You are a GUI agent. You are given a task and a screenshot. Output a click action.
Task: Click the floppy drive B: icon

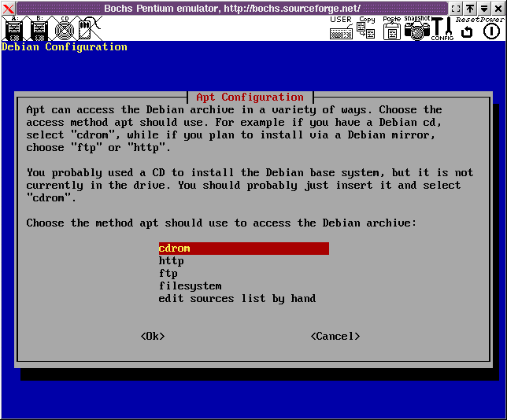click(39, 29)
